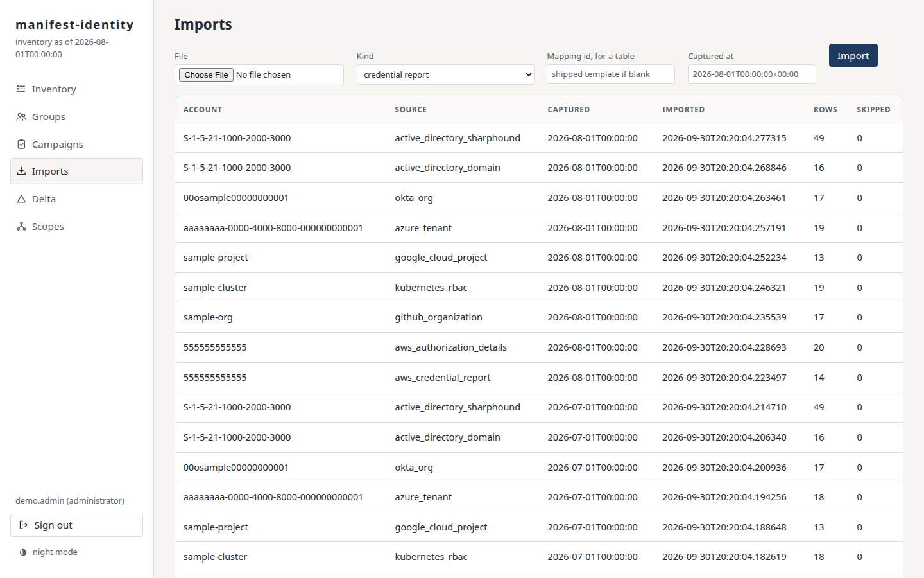Click the CAPTURED column header

pos(569,110)
